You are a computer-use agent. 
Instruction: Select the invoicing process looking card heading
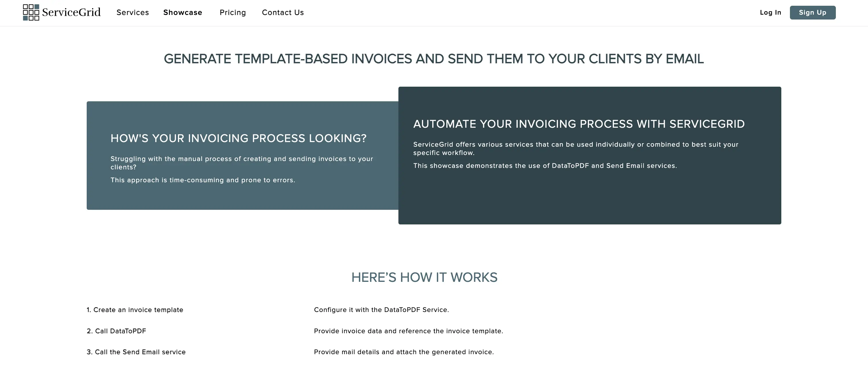[238, 138]
